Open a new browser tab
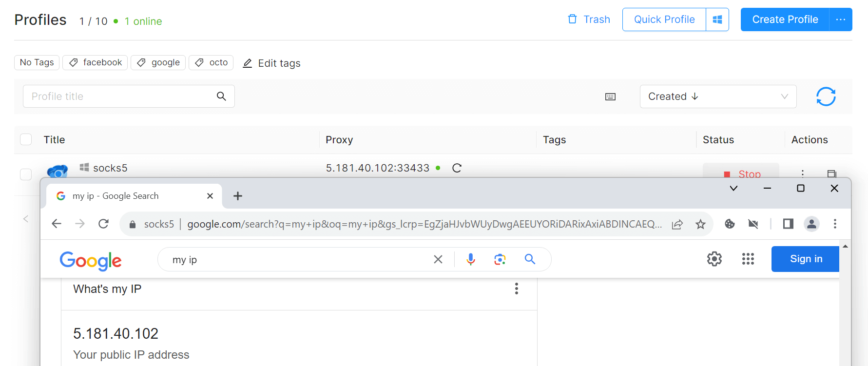The width and height of the screenshot is (868, 366). [x=238, y=196]
